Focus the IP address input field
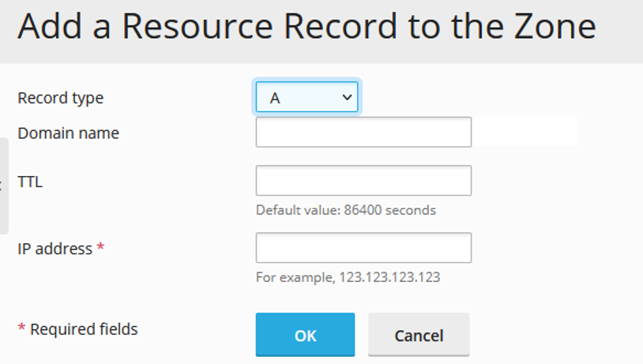 [363, 248]
